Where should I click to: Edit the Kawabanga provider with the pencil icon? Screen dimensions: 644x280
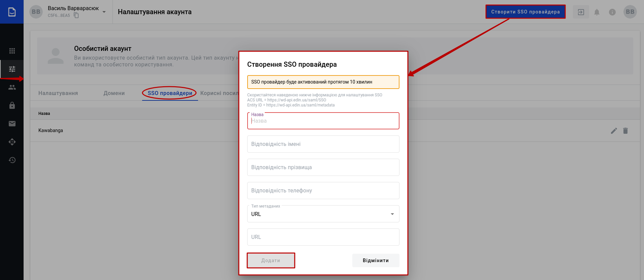614,131
